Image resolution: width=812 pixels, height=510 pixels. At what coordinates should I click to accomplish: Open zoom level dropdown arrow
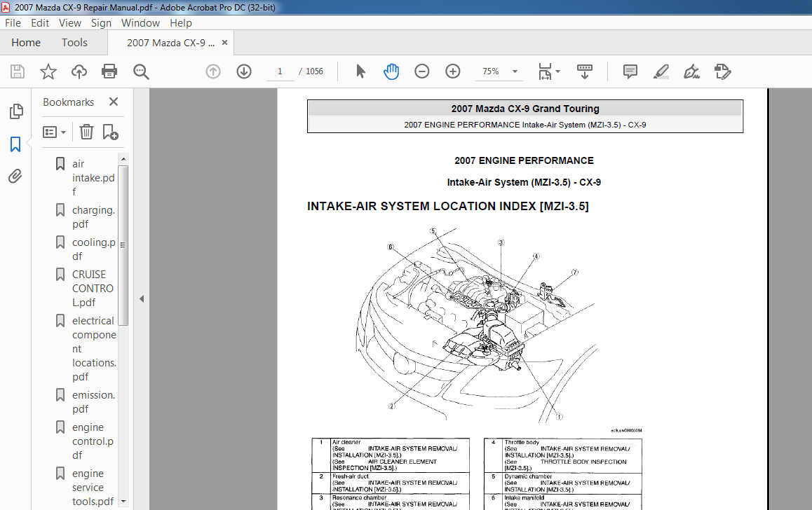click(x=515, y=71)
